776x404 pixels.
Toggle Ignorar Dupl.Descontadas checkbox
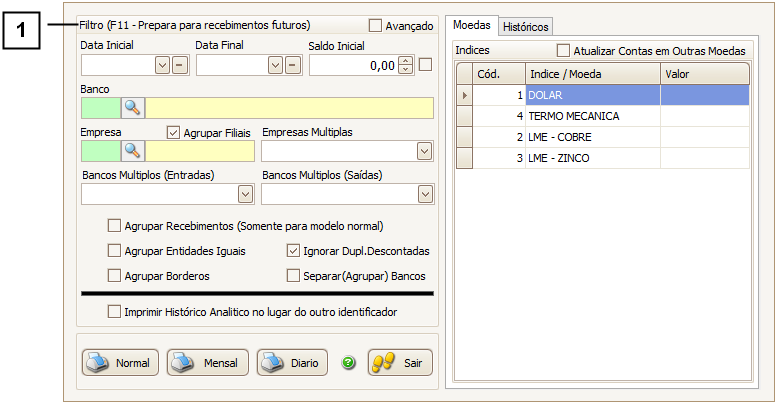(294, 251)
